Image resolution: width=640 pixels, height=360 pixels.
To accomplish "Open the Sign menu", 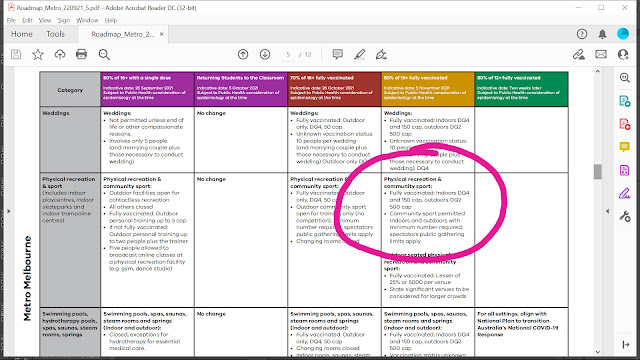I will [x=64, y=20].
